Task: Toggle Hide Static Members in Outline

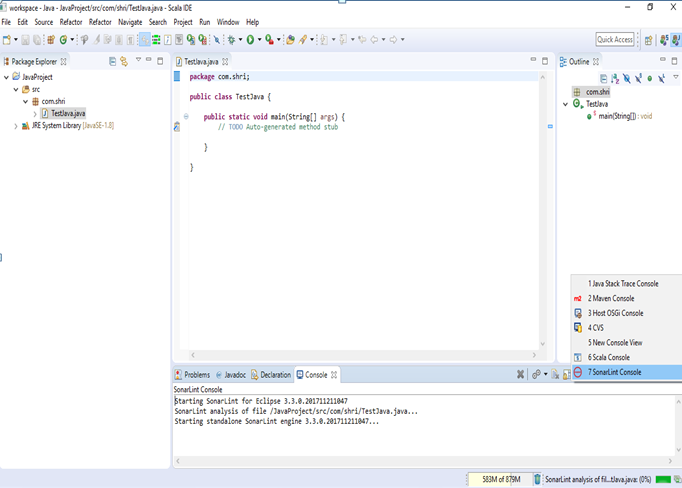Action: coord(638,78)
